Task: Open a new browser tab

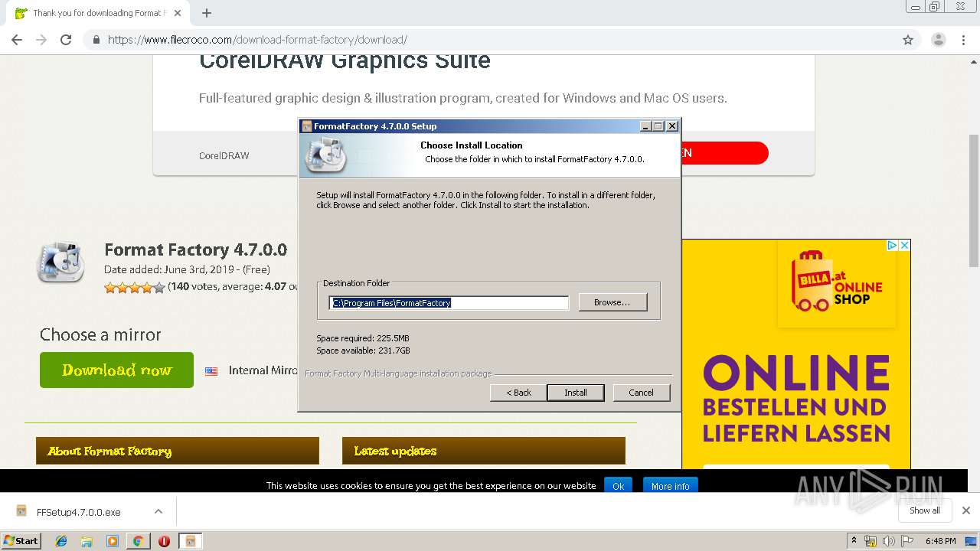Action: point(206,13)
